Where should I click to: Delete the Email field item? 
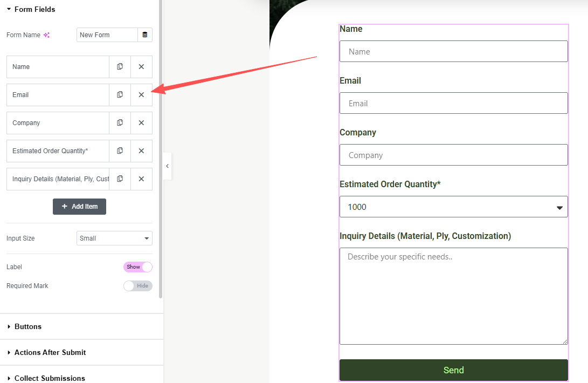tap(141, 94)
